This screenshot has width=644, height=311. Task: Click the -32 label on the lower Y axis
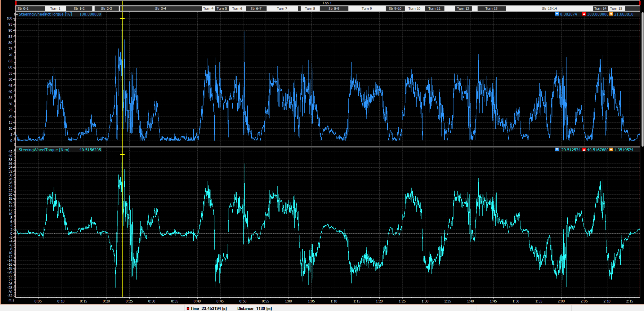[10, 296]
